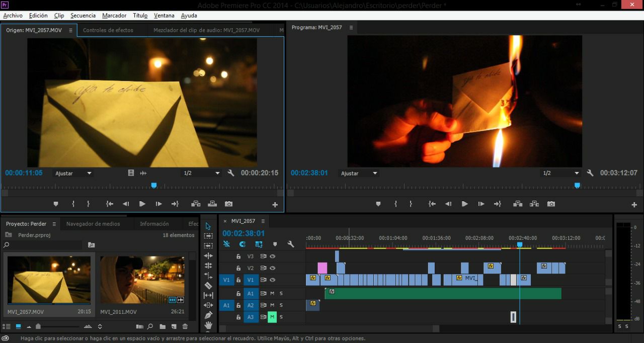Mark Out point in Program monitor

[x=411, y=204]
